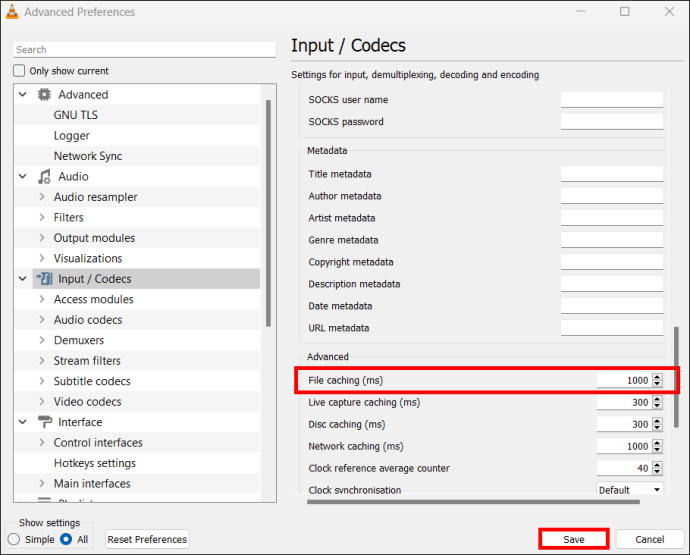The width and height of the screenshot is (690, 555).
Task: Click the URL metadata field
Action: coord(612,328)
